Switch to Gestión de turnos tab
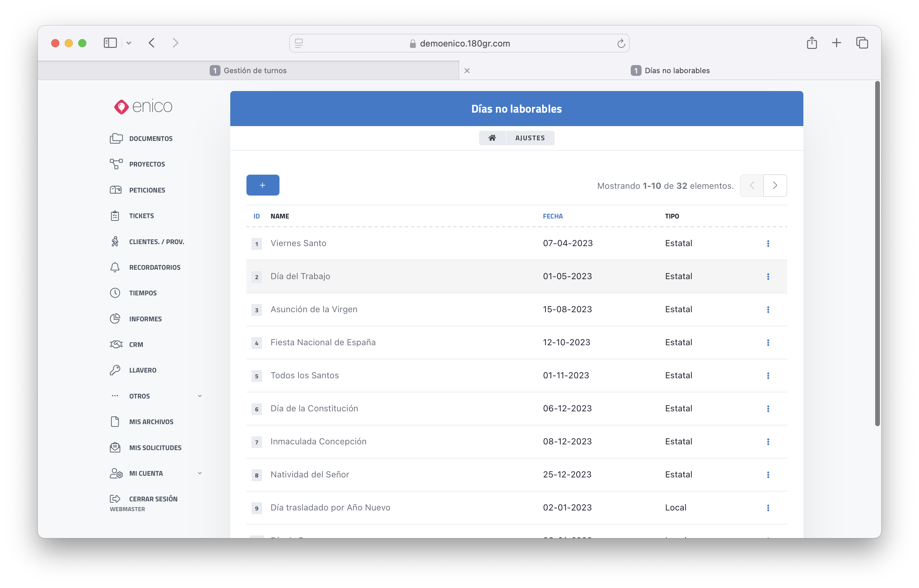919x588 pixels. pos(248,71)
